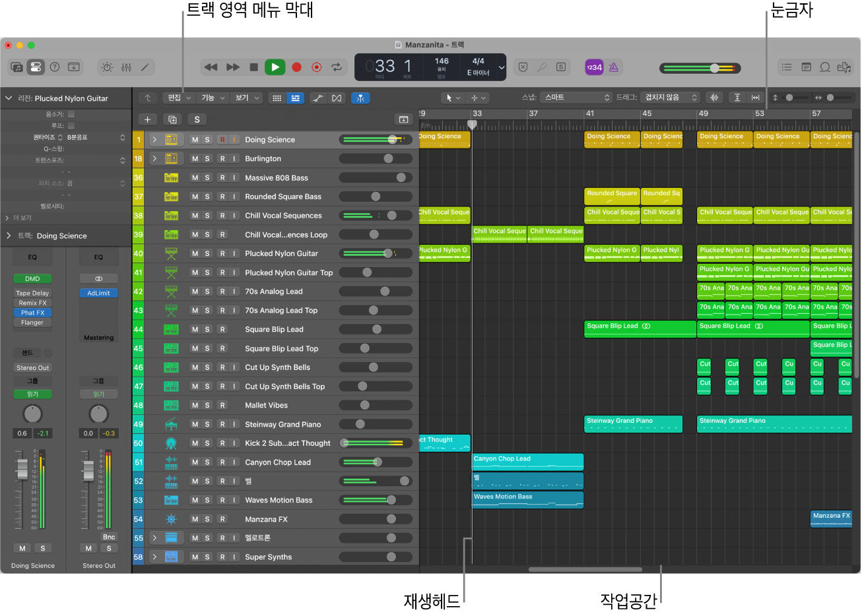Open the Editors with pencil icon

(145, 67)
